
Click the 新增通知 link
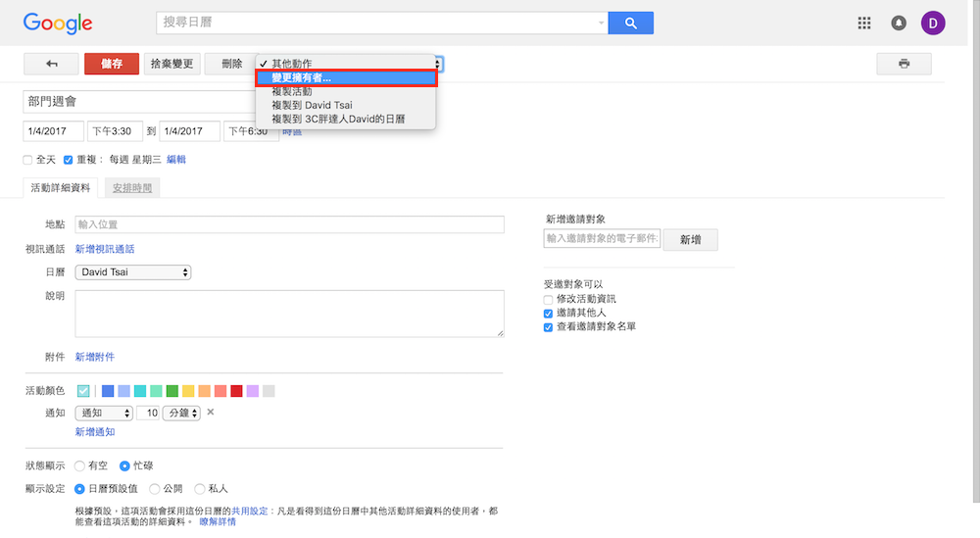point(95,432)
